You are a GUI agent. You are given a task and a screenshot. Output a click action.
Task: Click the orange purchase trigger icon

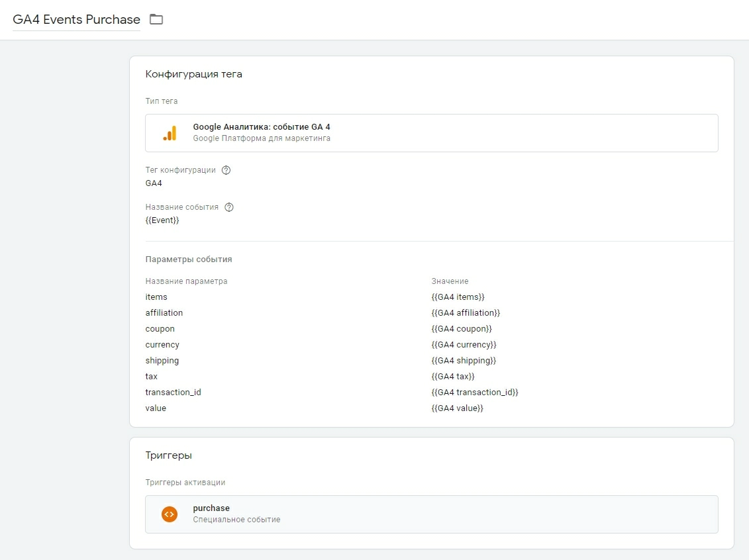pyautogui.click(x=170, y=514)
